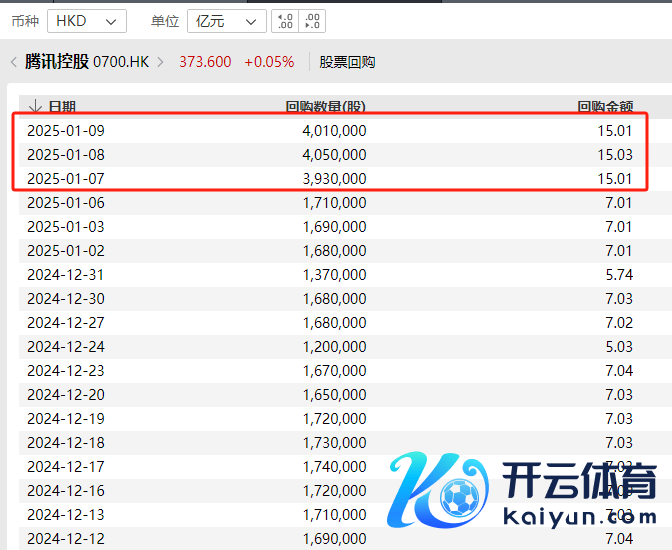Select the 2025-01-09 row

point(330,131)
